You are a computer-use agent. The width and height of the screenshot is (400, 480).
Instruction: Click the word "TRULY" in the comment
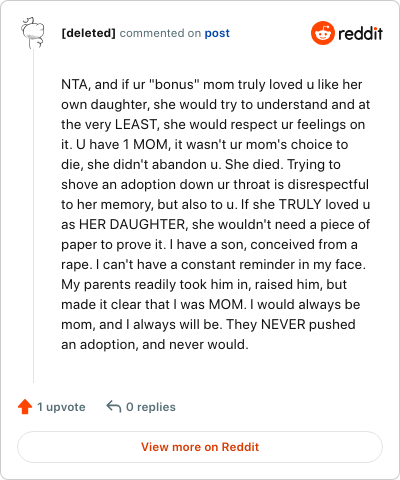pos(300,204)
